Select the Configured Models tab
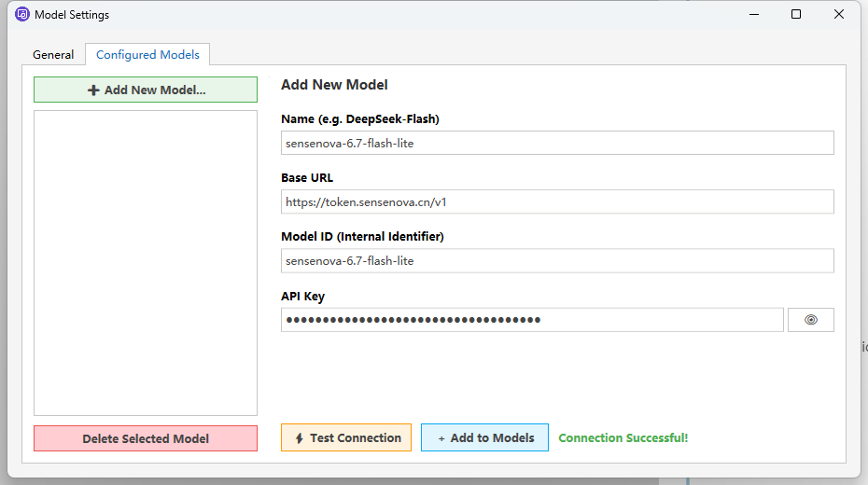 tap(147, 55)
